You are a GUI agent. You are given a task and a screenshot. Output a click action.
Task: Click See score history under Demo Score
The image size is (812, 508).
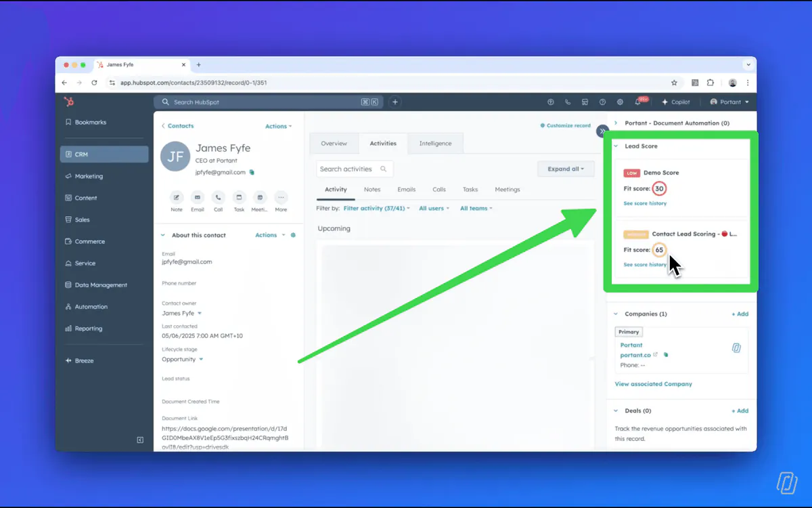645,203
